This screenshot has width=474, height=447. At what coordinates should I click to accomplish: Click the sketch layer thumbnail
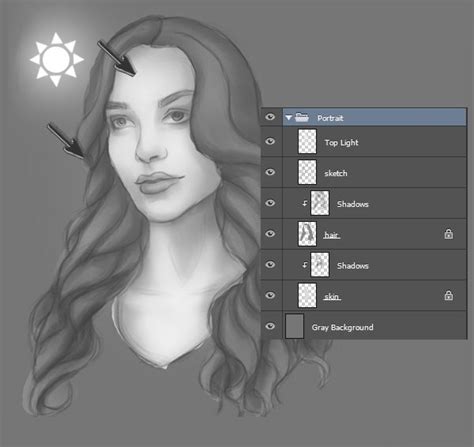307,172
